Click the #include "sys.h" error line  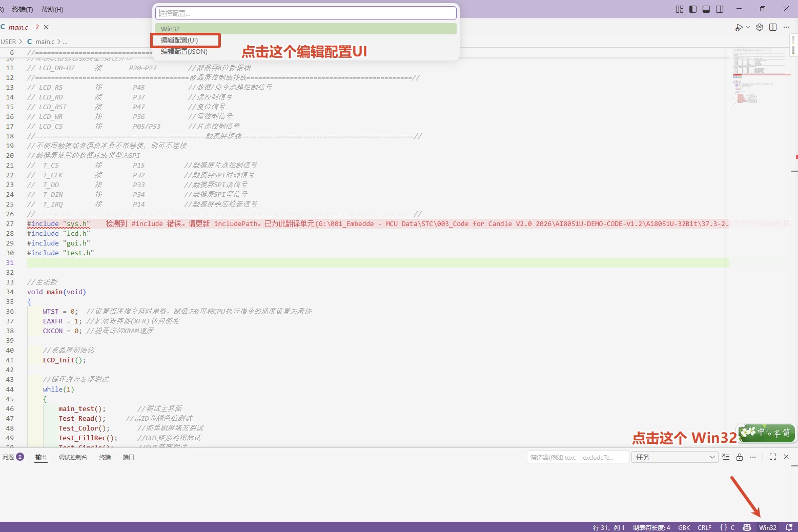(58, 224)
